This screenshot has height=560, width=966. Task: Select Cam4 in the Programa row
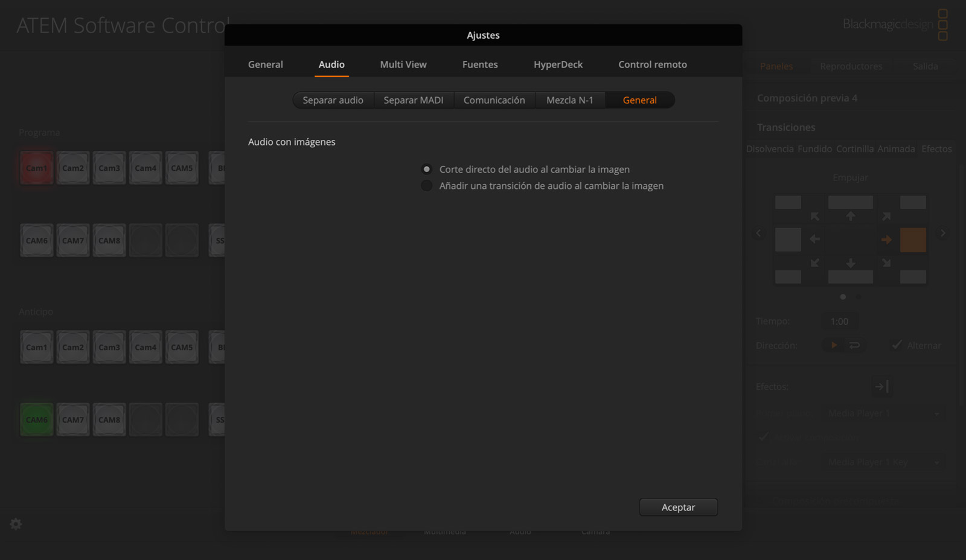pyautogui.click(x=146, y=168)
